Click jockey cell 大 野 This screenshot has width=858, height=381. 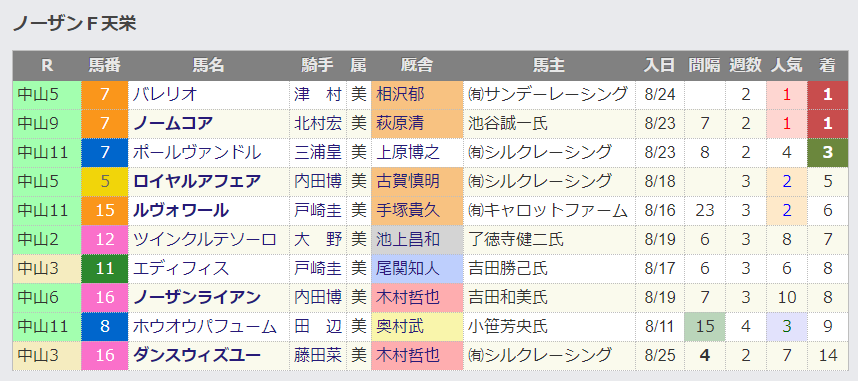click(317, 239)
